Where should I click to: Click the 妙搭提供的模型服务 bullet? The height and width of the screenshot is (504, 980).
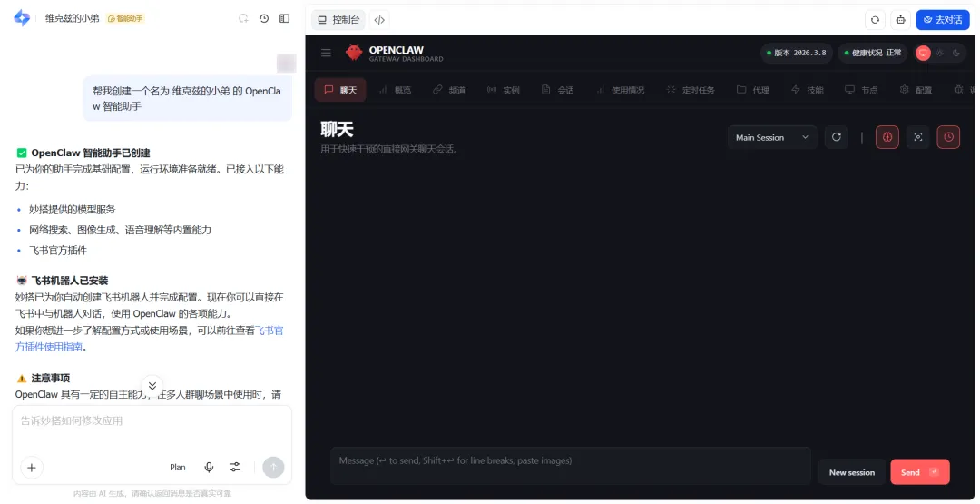click(72, 210)
